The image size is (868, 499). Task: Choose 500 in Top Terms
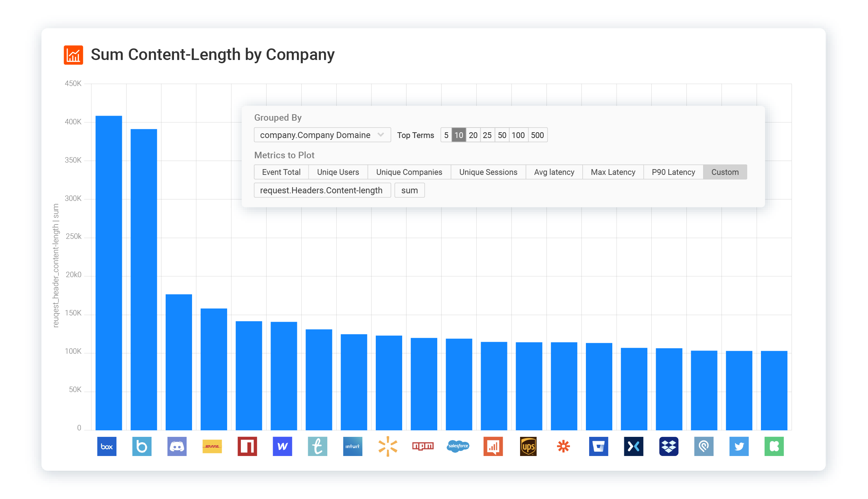click(x=537, y=135)
